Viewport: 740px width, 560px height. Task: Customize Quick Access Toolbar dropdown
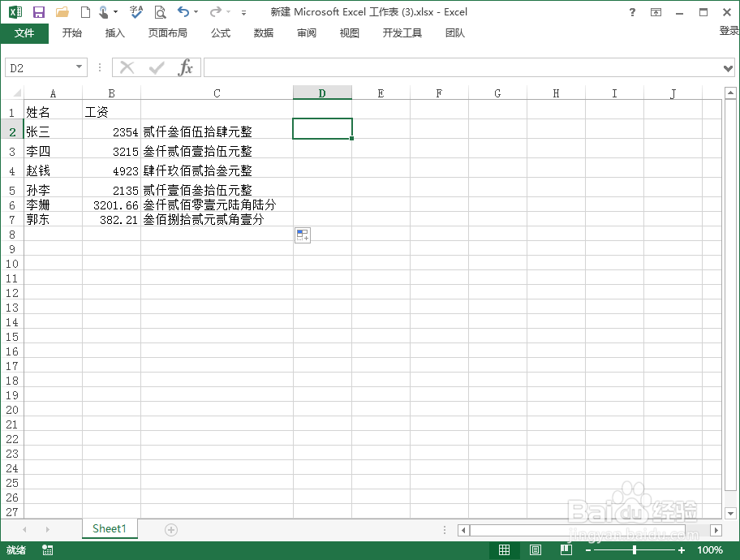click(x=243, y=13)
